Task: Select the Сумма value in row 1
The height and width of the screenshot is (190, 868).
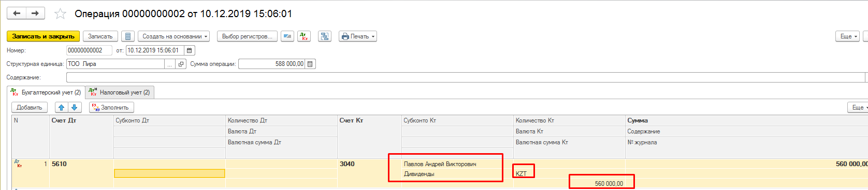Action: (747, 164)
